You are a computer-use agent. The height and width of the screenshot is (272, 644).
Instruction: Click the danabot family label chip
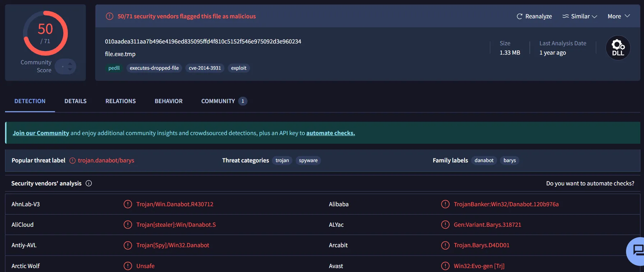[x=484, y=161]
